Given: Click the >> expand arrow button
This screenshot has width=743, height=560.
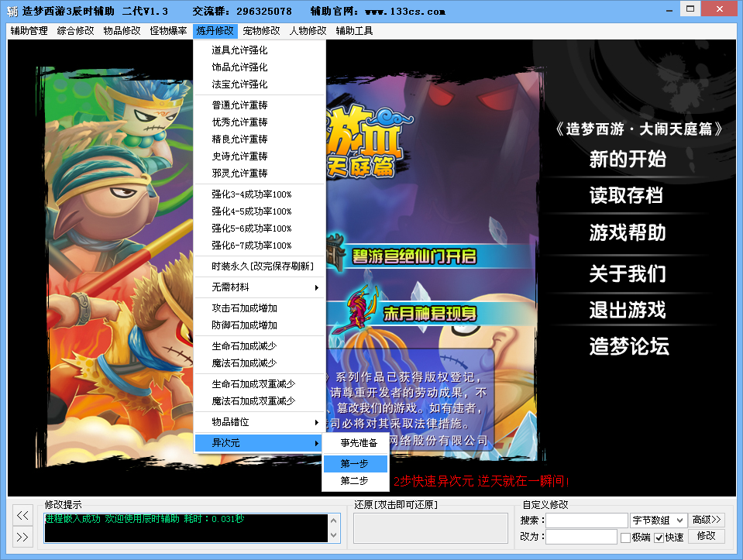Looking at the screenshot, I should pos(22,537).
